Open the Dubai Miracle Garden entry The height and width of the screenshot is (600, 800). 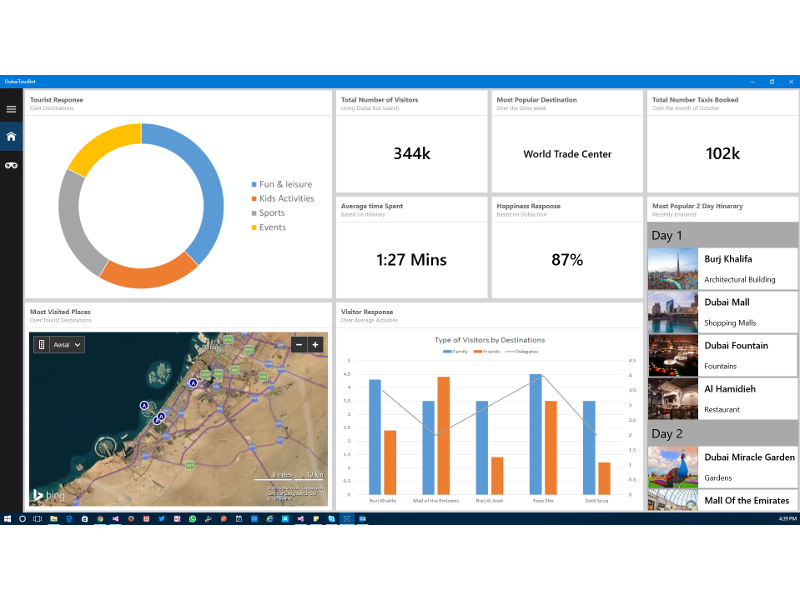coord(722,466)
